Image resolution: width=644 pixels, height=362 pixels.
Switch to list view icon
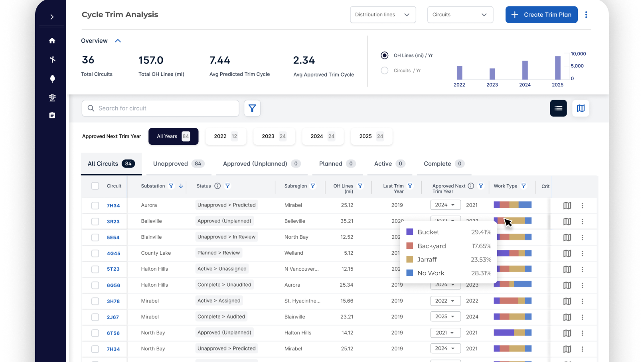point(558,108)
